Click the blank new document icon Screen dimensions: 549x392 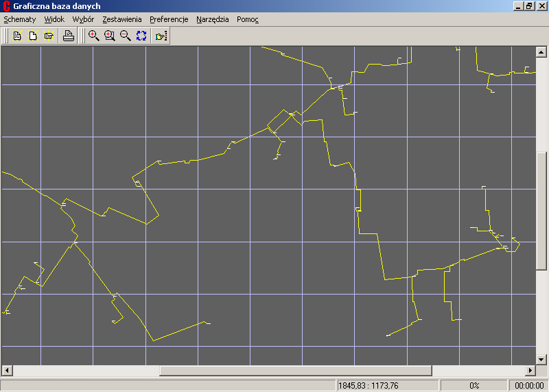(x=32, y=36)
